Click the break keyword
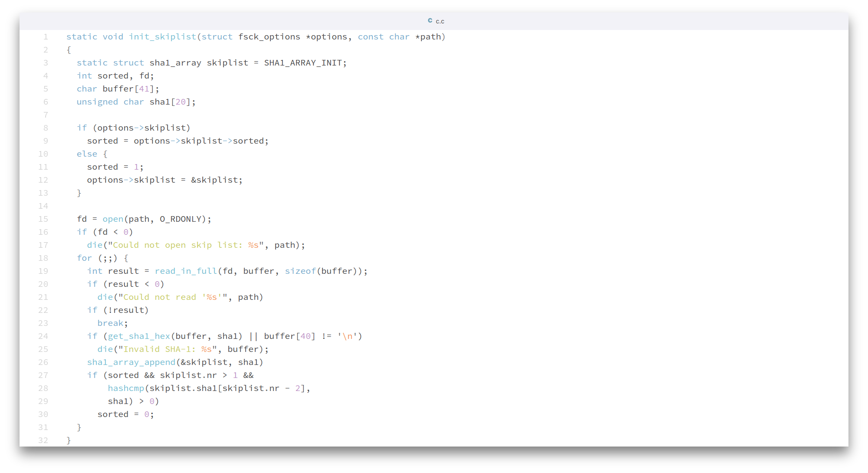Image resolution: width=868 pixels, height=473 pixels. click(x=110, y=323)
